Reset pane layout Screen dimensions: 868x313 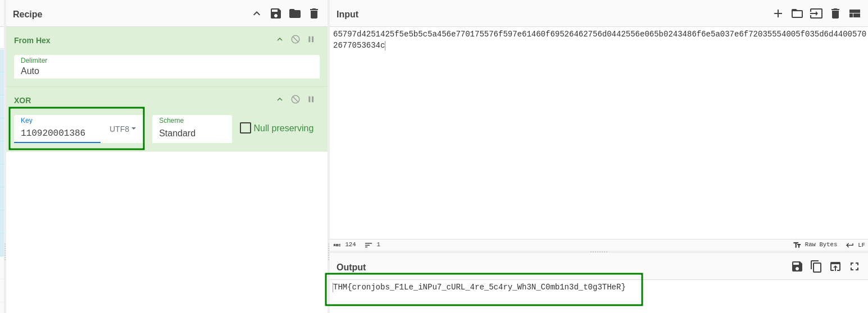pyautogui.click(x=855, y=13)
